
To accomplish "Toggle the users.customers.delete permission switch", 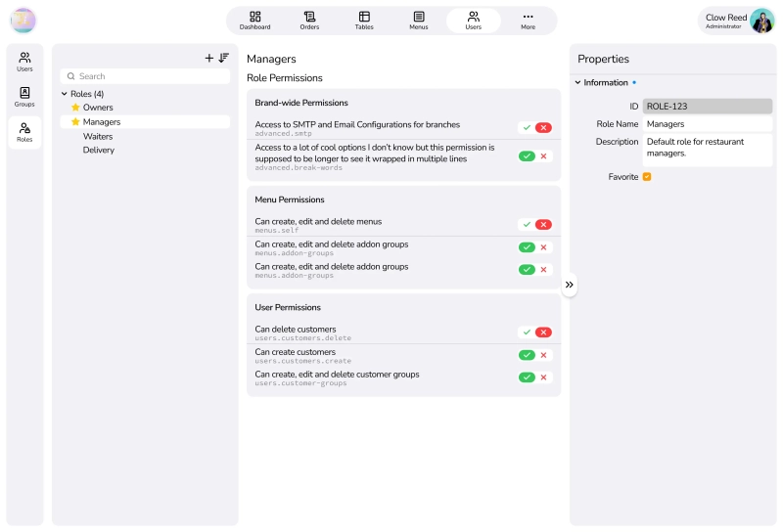I will (x=535, y=332).
